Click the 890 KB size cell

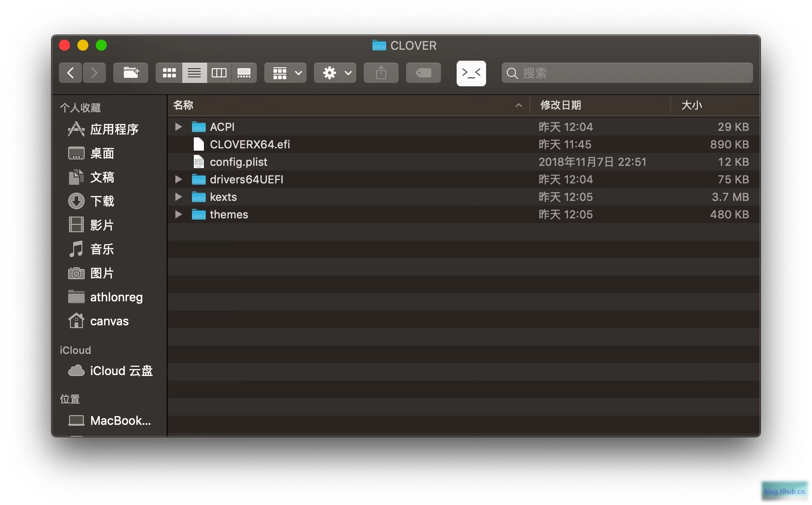(730, 144)
